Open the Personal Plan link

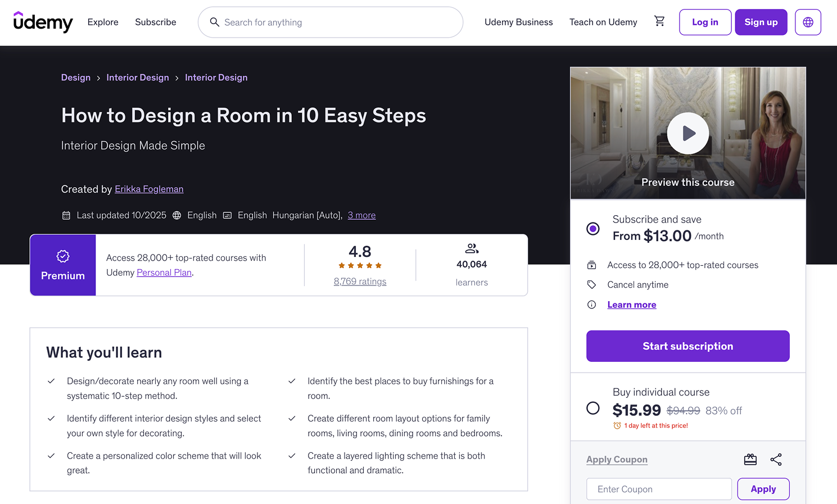tap(164, 273)
